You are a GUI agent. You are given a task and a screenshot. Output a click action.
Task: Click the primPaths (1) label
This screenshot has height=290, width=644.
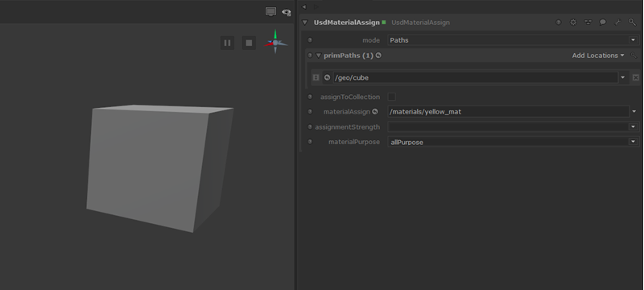[x=349, y=56]
